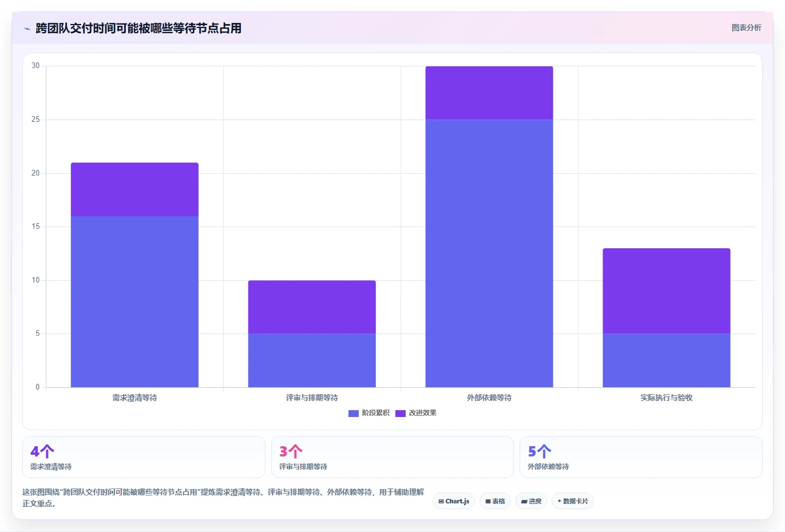The image size is (785, 532).
Task: Click the 图表分析 label in header
Action: pyautogui.click(x=746, y=27)
